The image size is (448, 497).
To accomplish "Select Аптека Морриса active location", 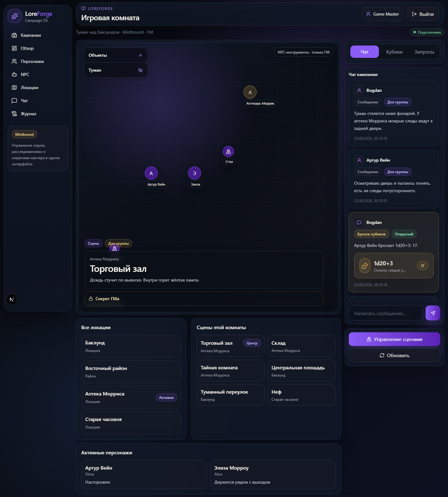I will click(x=131, y=397).
